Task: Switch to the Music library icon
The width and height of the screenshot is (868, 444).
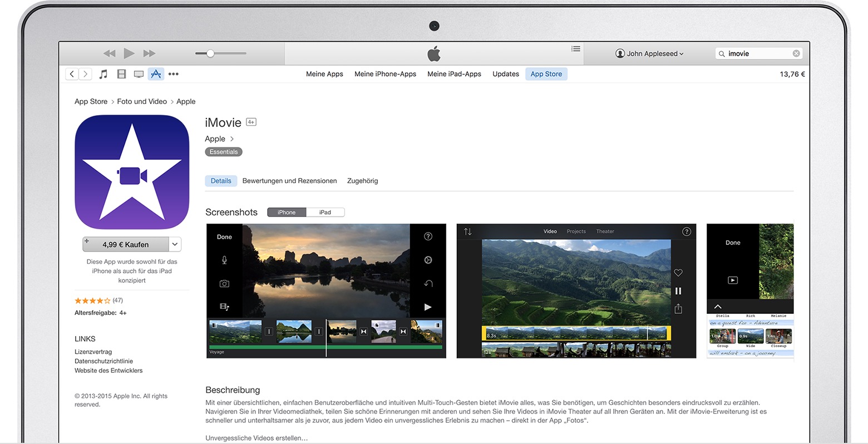Action: pos(103,74)
